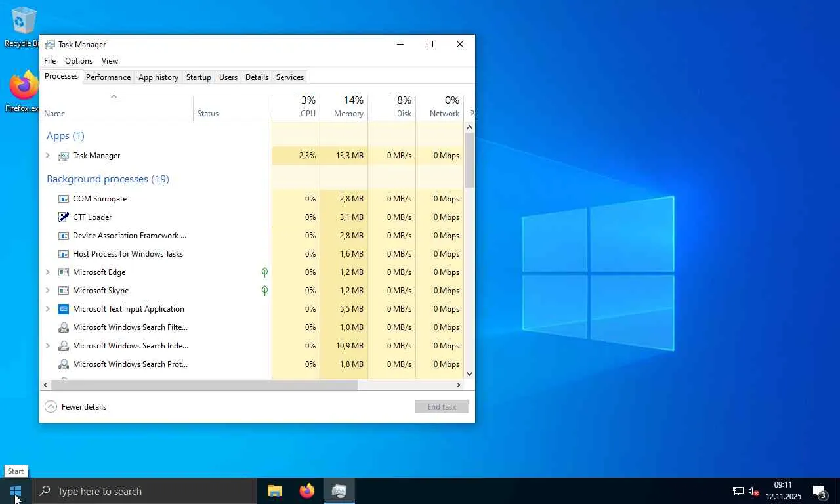Image resolution: width=840 pixels, height=504 pixels.
Task: Click the 10,9 MB memory cell
Action: coord(344,346)
